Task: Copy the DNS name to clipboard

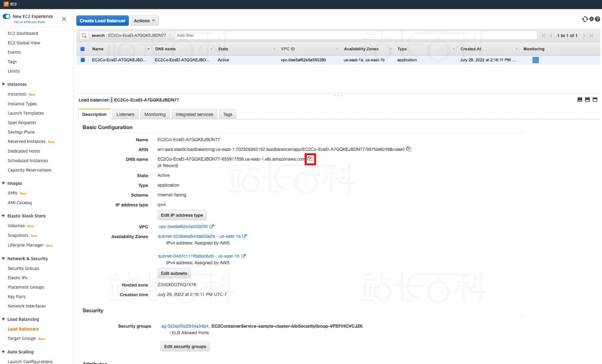Action: (x=310, y=159)
